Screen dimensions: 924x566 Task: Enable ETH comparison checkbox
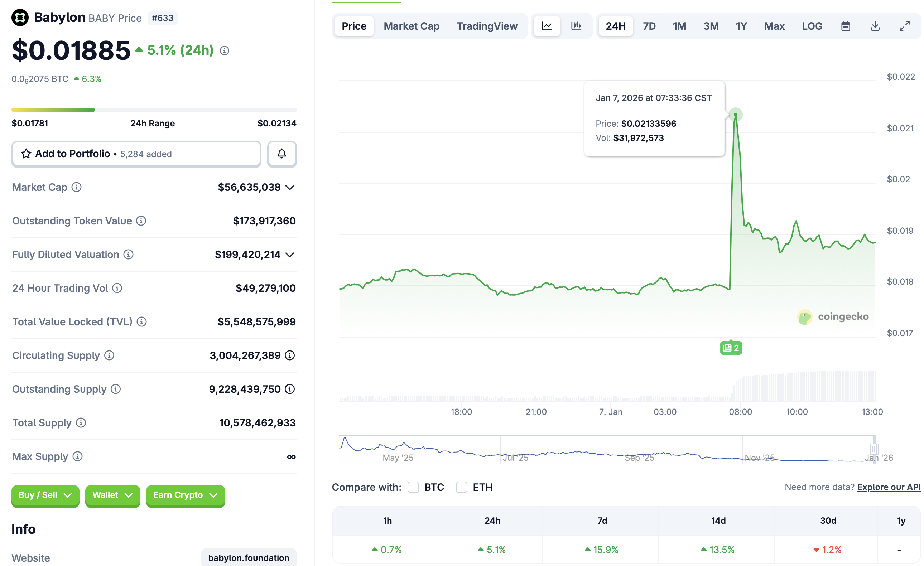(461, 487)
